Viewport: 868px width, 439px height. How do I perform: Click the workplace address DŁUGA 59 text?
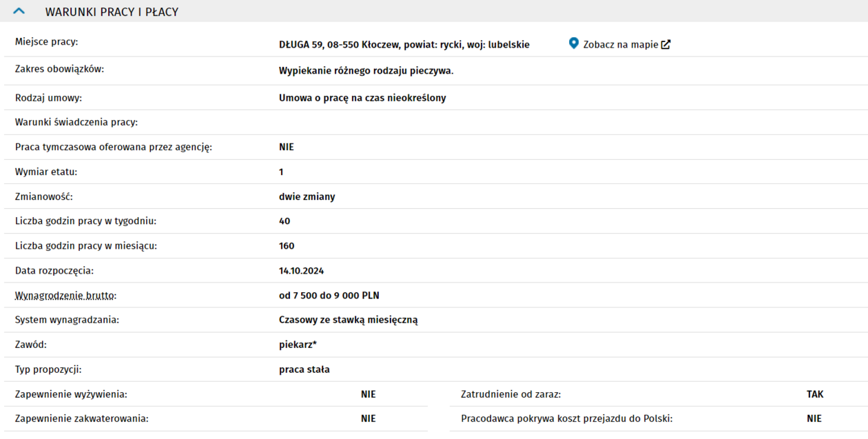[404, 45]
